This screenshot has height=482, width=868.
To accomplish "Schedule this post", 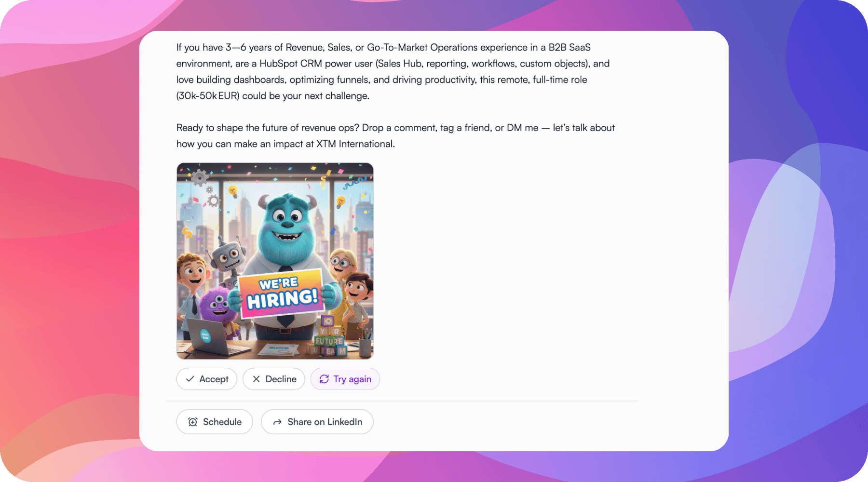I will [215, 422].
